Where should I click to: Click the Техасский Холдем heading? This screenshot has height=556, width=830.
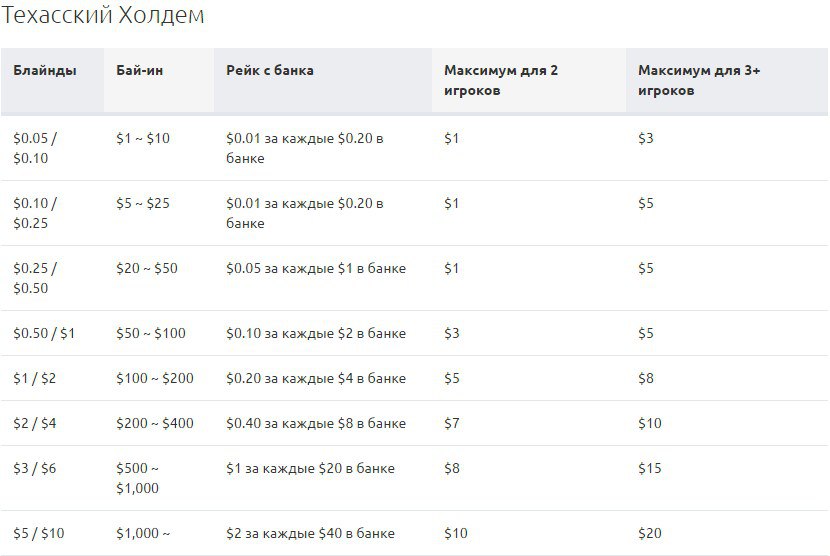tap(103, 15)
